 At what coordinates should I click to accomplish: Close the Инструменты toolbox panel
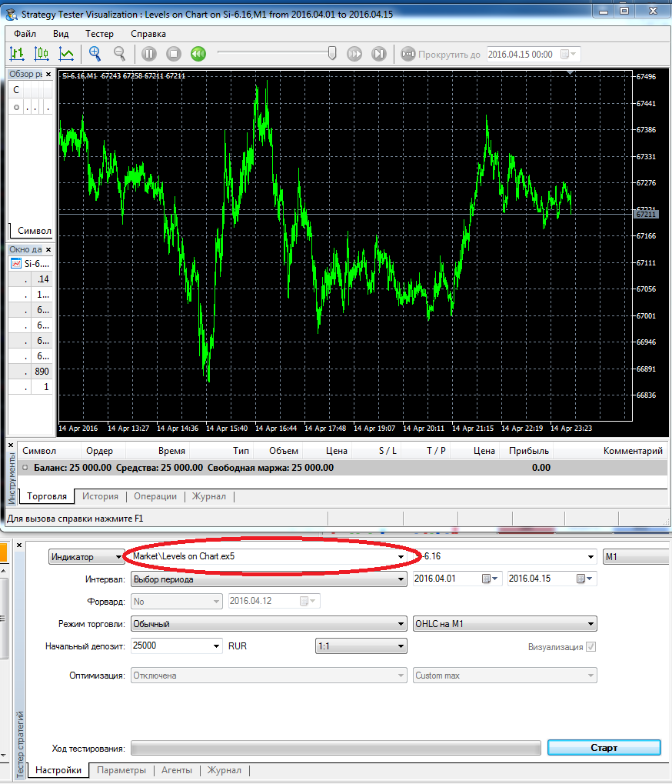[x=11, y=445]
